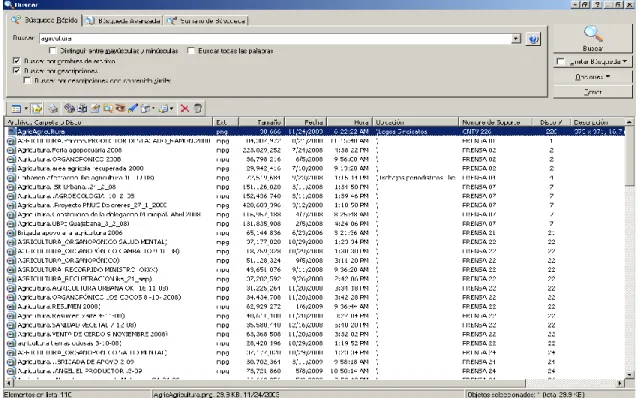The width and height of the screenshot is (639, 398).
Task: Click file icon of AGRICULTURA_ORGANOPONICO SALUD MENTAL row
Action: [x=11, y=242]
